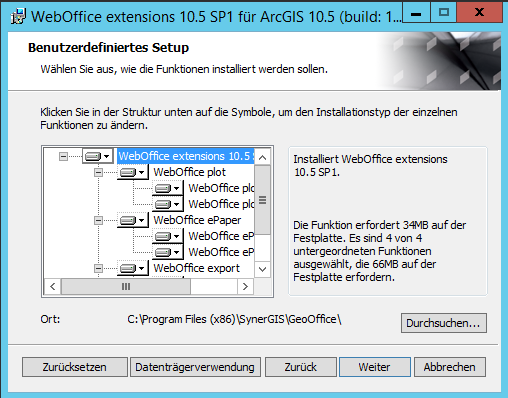Image resolution: width=508 pixels, height=398 pixels.
Task: Open Datenträgerverwendung disk usage dialog
Action: click(195, 367)
